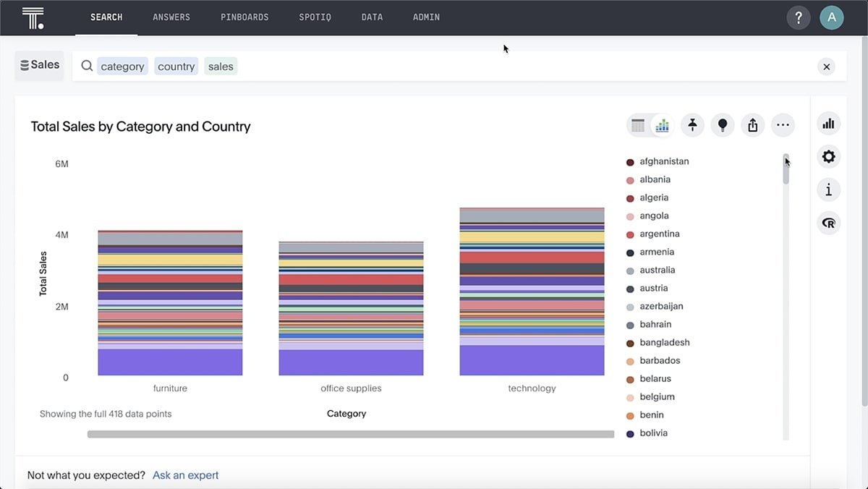The height and width of the screenshot is (489, 868).
Task: Open chart type selector in sidebar
Action: point(828,123)
